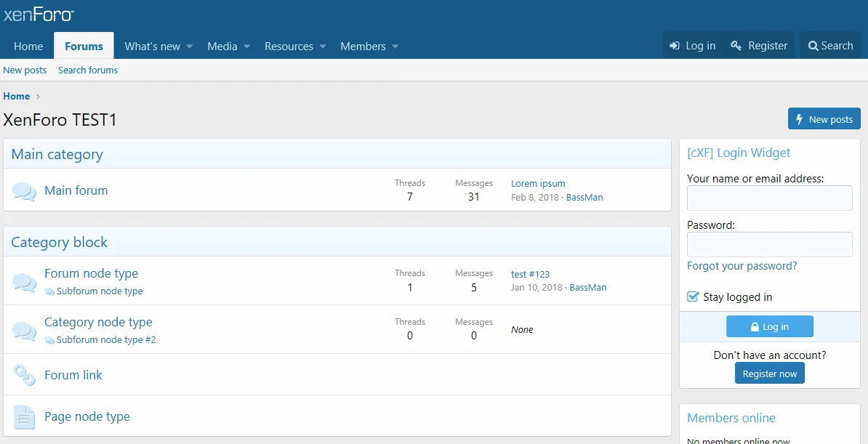868x444 pixels.
Task: Open the Subforum node type #2 link
Action: (106, 340)
